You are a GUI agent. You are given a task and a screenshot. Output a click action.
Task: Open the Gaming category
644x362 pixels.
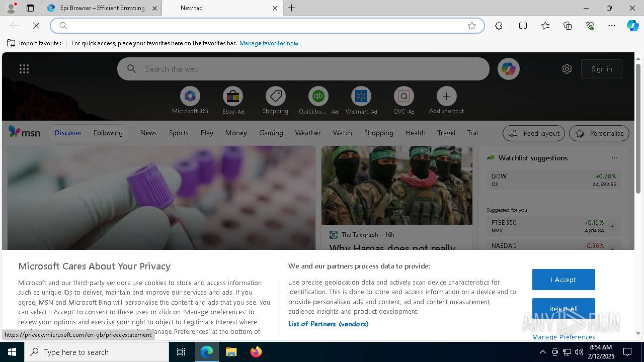click(271, 133)
